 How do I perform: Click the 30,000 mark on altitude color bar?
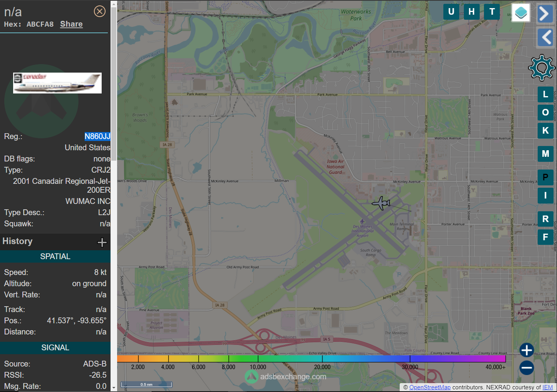pyautogui.click(x=410, y=367)
